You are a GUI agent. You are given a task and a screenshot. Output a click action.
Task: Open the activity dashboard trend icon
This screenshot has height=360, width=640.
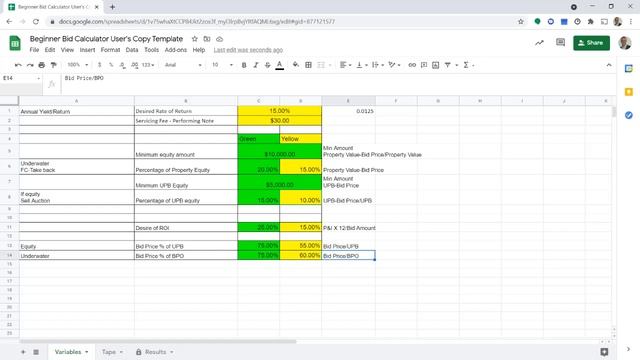[x=540, y=42]
